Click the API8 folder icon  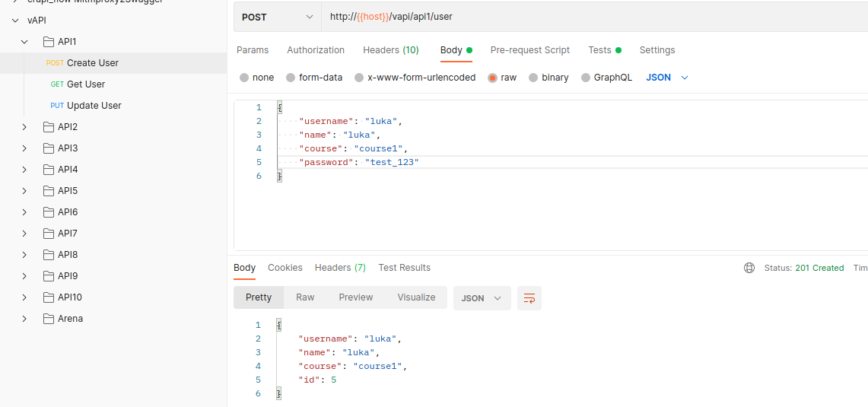[x=49, y=255]
